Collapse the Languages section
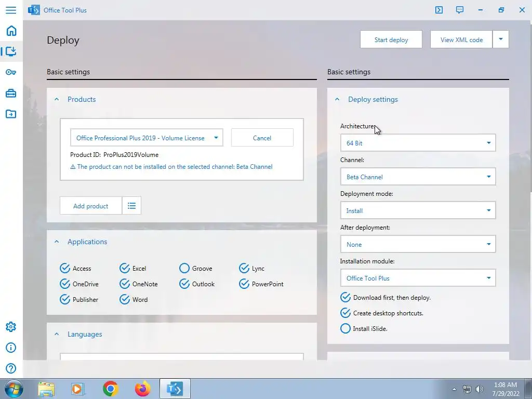This screenshot has height=399, width=532. 57,334
